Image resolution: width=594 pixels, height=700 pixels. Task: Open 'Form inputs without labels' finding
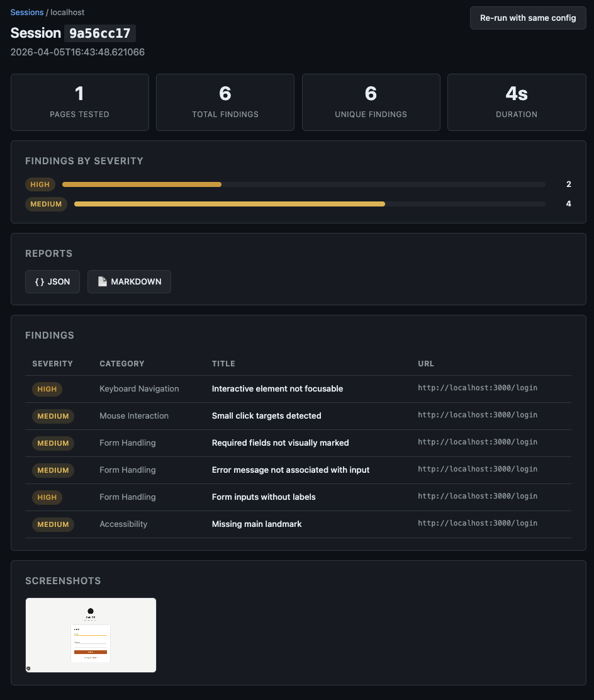(x=263, y=497)
